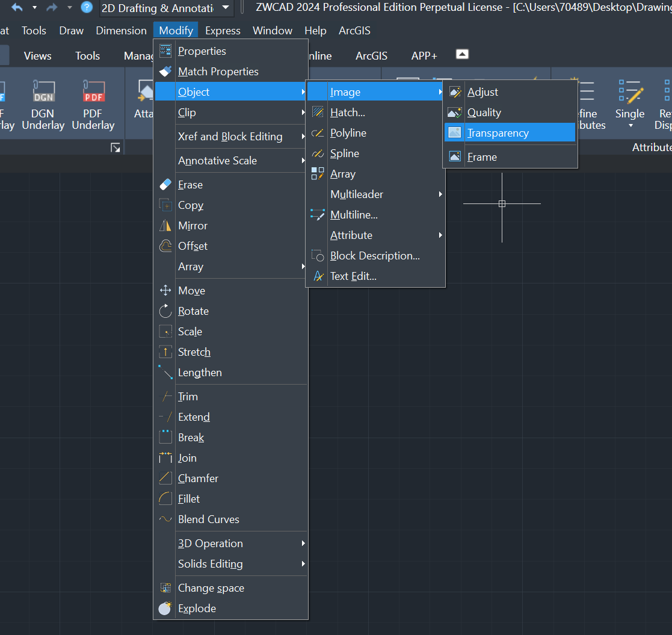Click the Fillet icon
Image resolution: width=672 pixels, height=635 pixels.
pos(165,498)
